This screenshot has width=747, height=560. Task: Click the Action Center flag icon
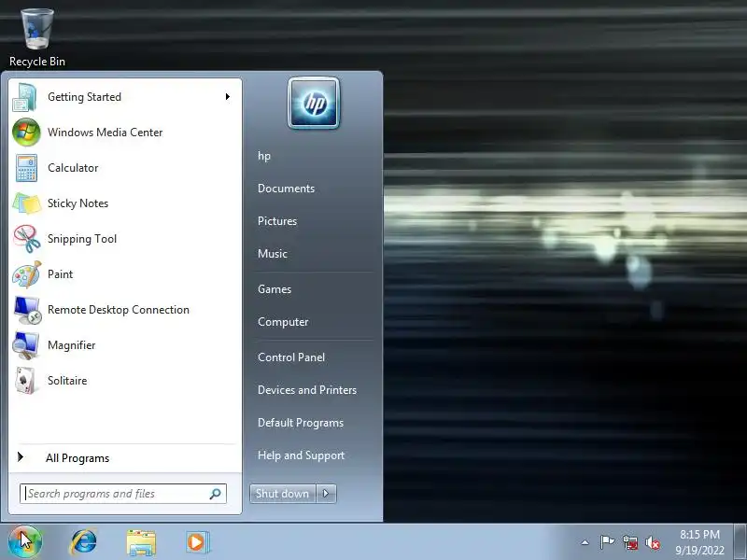(607, 542)
